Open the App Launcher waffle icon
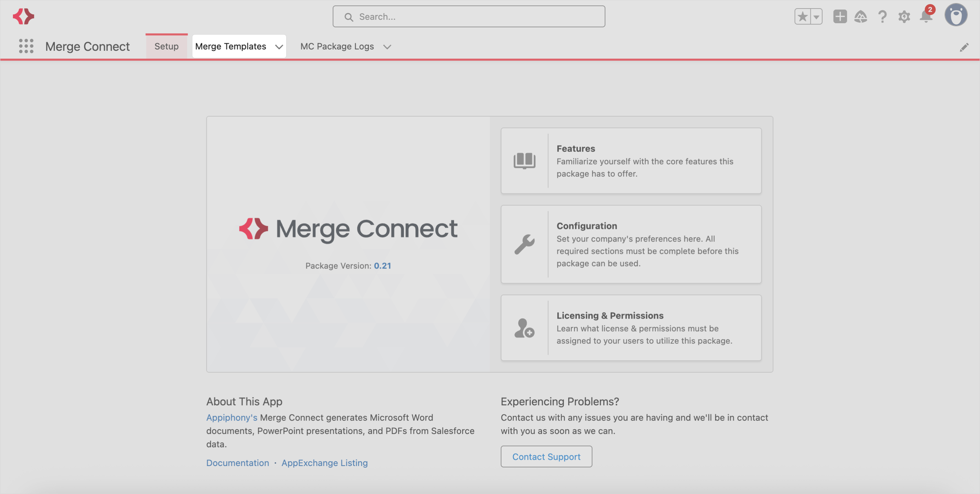 coord(26,46)
